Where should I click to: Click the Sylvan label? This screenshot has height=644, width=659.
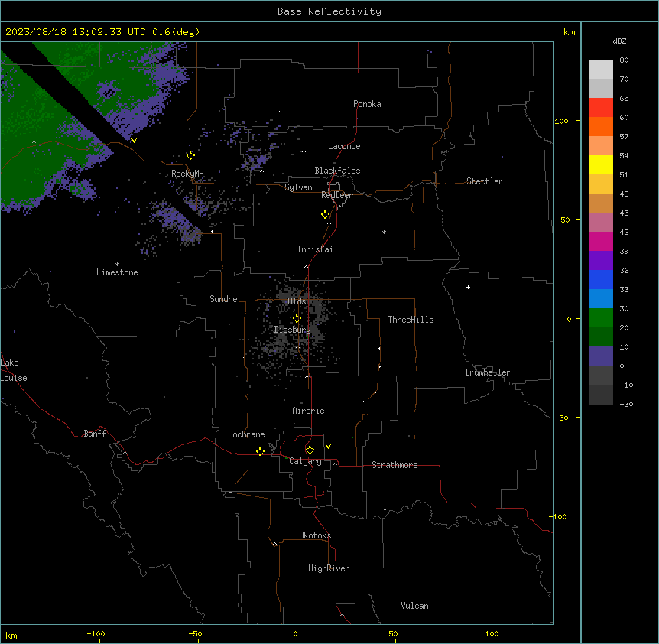click(298, 187)
